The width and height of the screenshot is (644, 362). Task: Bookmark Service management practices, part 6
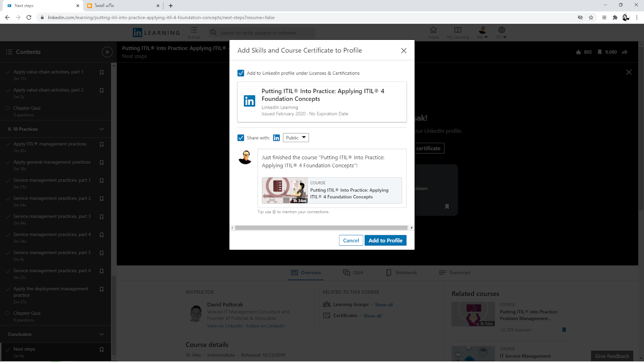click(x=101, y=271)
